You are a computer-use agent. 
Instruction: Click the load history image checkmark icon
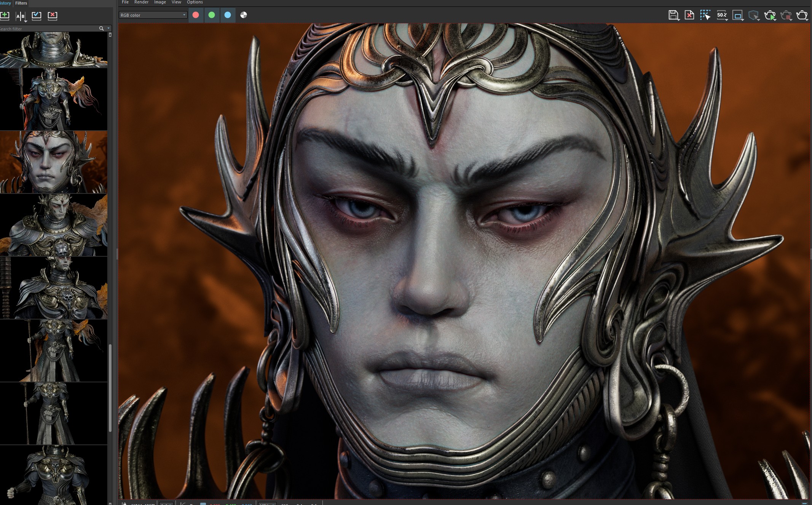coord(37,16)
